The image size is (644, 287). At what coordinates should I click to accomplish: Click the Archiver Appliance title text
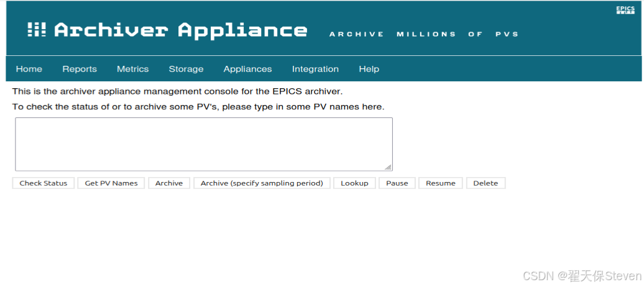click(181, 30)
